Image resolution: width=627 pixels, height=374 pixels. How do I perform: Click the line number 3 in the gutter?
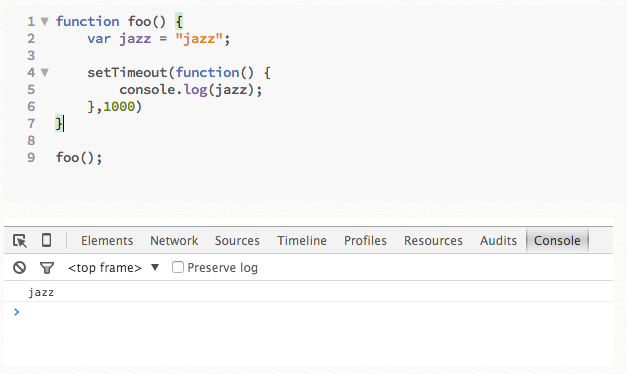(31, 55)
